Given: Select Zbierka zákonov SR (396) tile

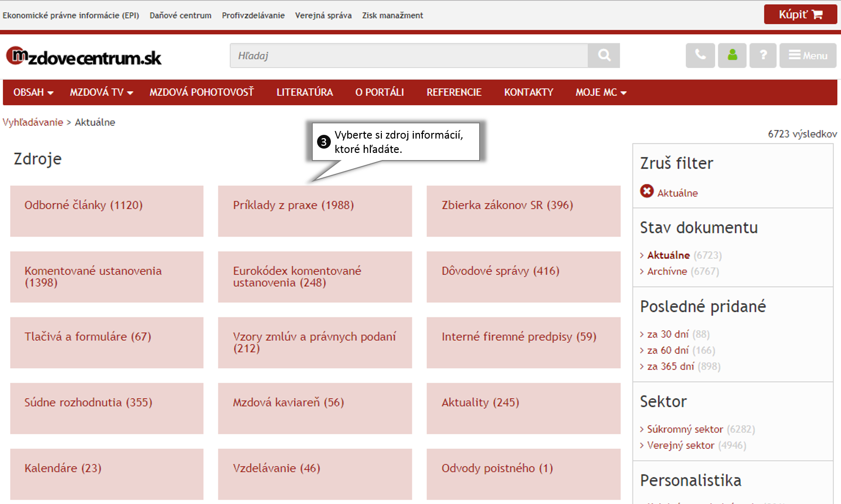Looking at the screenshot, I should coord(523,211).
